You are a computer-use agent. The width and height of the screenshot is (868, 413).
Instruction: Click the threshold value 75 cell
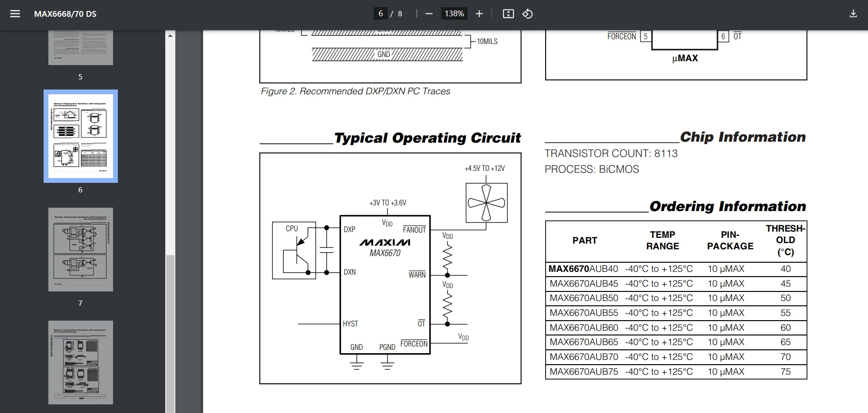786,371
